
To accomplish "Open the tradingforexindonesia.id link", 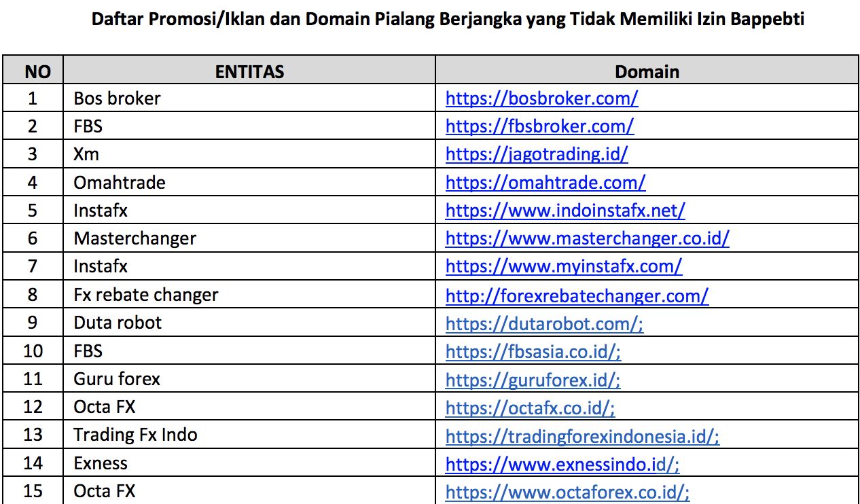I will click(x=582, y=435).
